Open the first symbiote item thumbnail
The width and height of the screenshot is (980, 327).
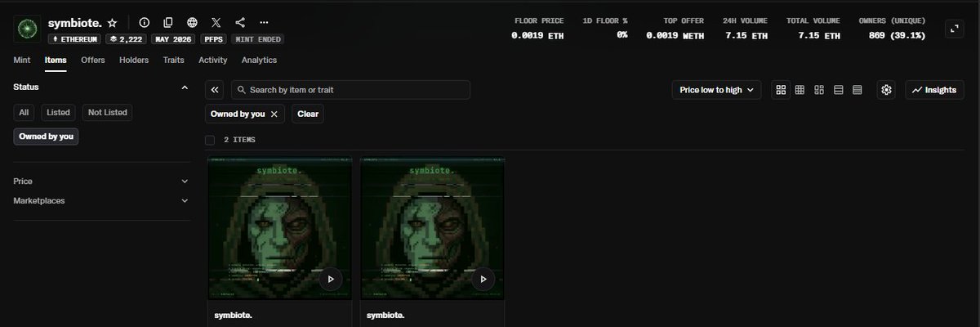[279, 228]
